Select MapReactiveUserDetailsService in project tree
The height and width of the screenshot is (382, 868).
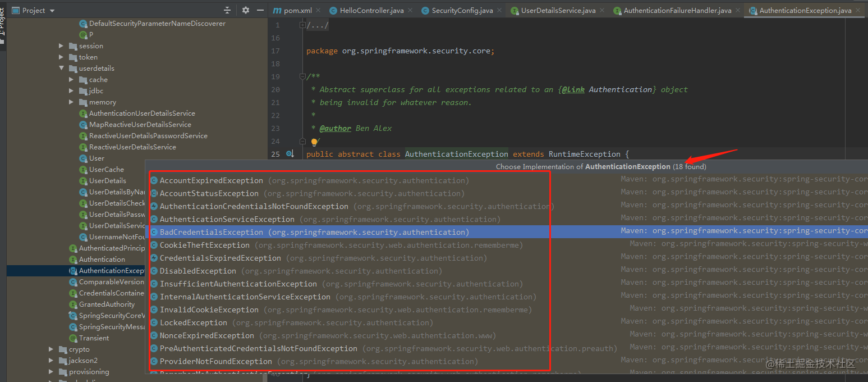[x=140, y=125]
